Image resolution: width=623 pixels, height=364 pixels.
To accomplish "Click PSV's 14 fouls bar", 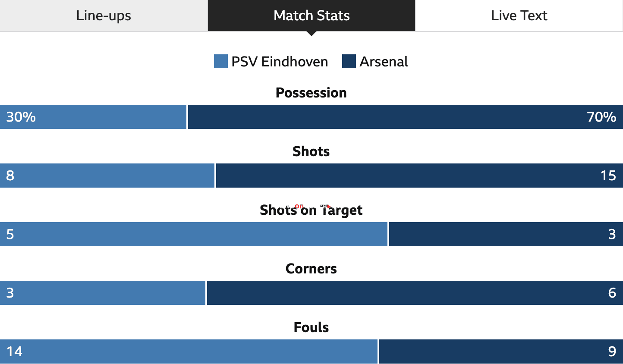I will 189,351.
